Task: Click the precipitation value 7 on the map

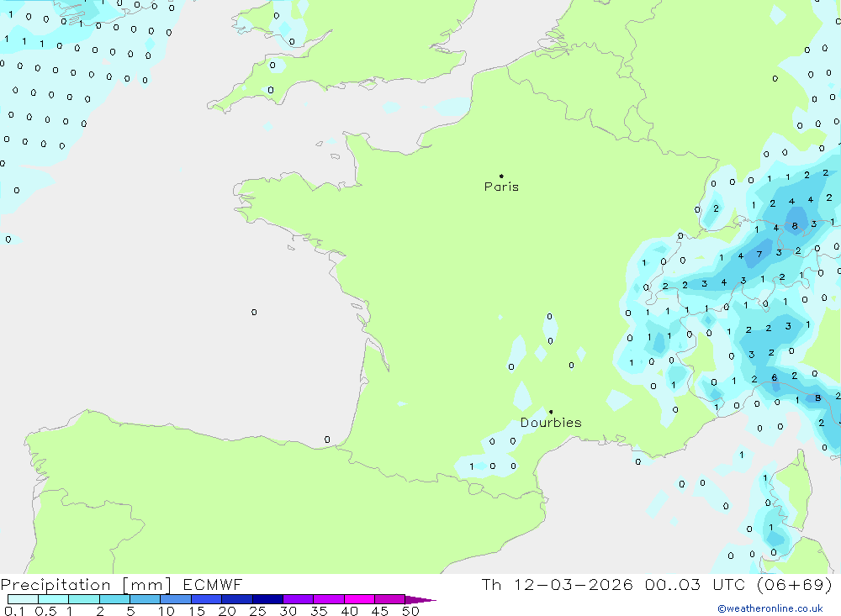Action: 759,254
